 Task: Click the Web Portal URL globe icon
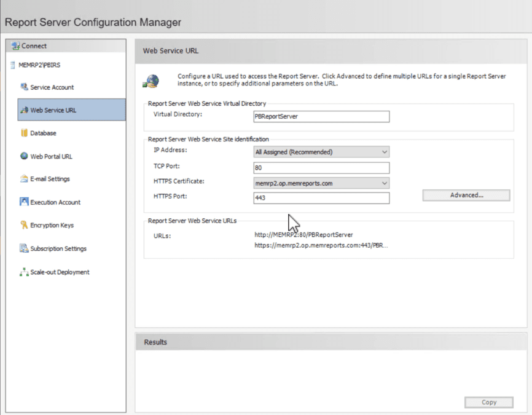tap(24, 156)
